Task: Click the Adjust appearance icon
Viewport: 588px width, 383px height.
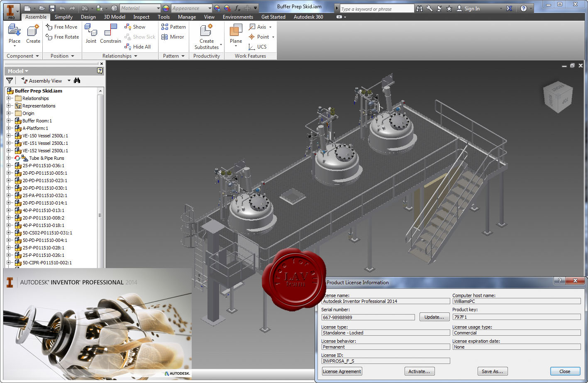Action: tap(217, 8)
